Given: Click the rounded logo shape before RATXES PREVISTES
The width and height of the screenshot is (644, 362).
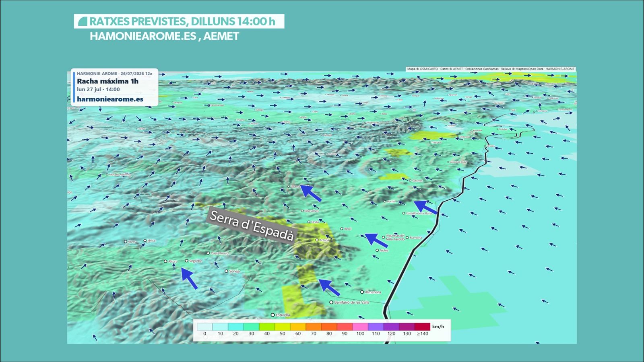Looking at the screenshot, I should tap(83, 21).
